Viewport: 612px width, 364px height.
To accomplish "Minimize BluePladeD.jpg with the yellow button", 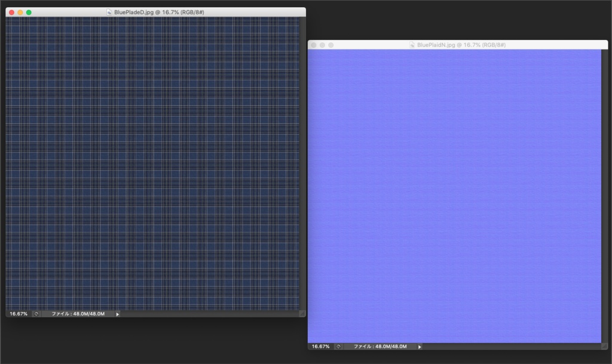I will point(20,13).
